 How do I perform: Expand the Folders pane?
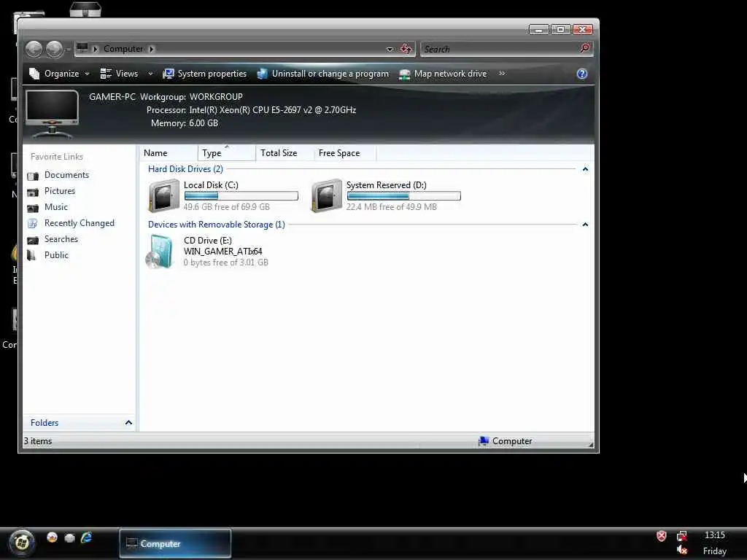(80, 423)
